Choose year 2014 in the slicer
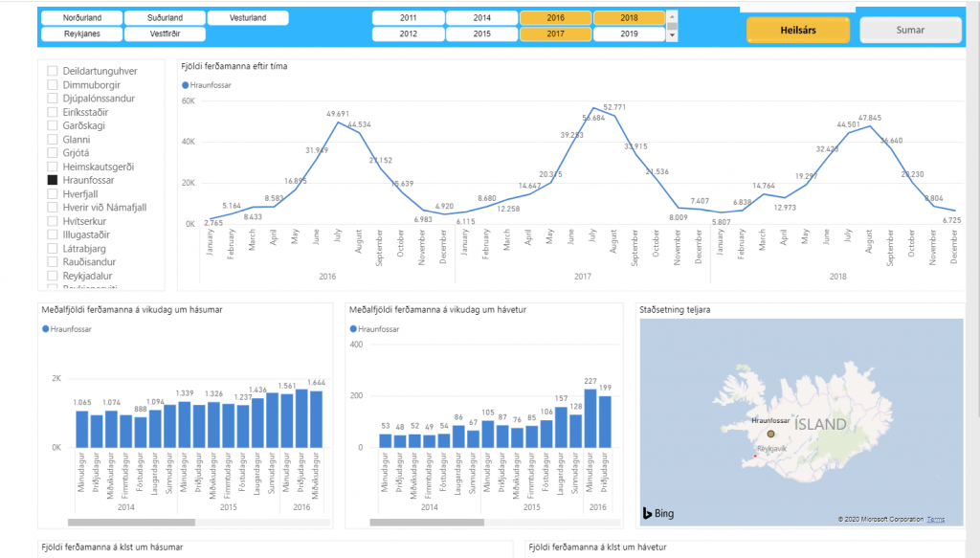980x558 pixels. click(482, 18)
